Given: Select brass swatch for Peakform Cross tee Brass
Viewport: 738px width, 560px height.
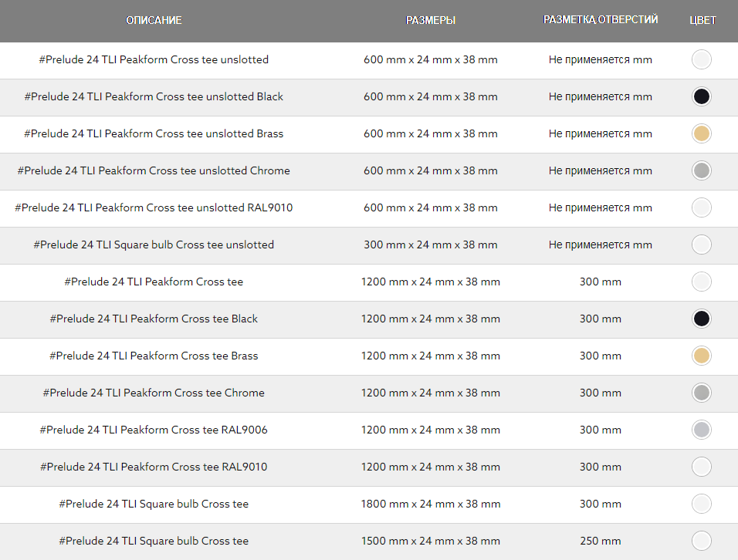Looking at the screenshot, I should [701, 356].
